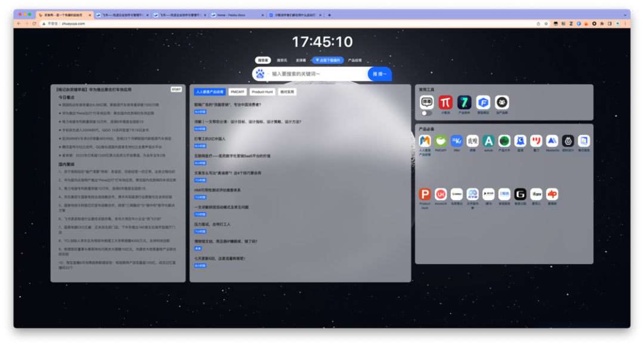Open the 弹幕 speech-bubble tool icon
This screenshot has width=644, height=346.
(427, 102)
